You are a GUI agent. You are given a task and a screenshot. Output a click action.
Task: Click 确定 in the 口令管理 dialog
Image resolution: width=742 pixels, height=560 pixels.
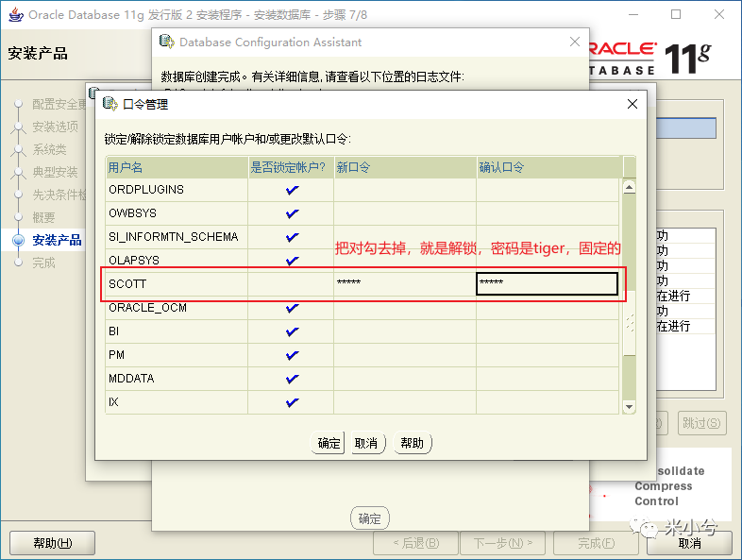pyautogui.click(x=328, y=443)
